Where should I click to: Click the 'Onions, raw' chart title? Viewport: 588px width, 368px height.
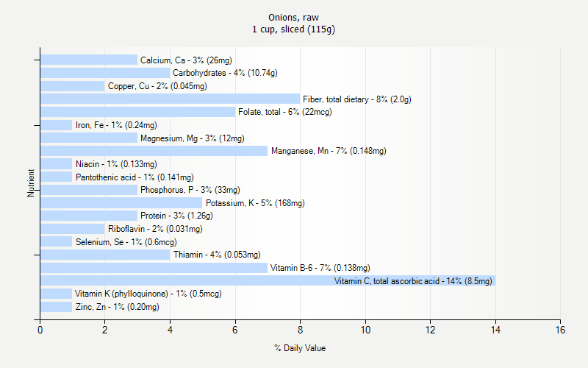pos(293,17)
